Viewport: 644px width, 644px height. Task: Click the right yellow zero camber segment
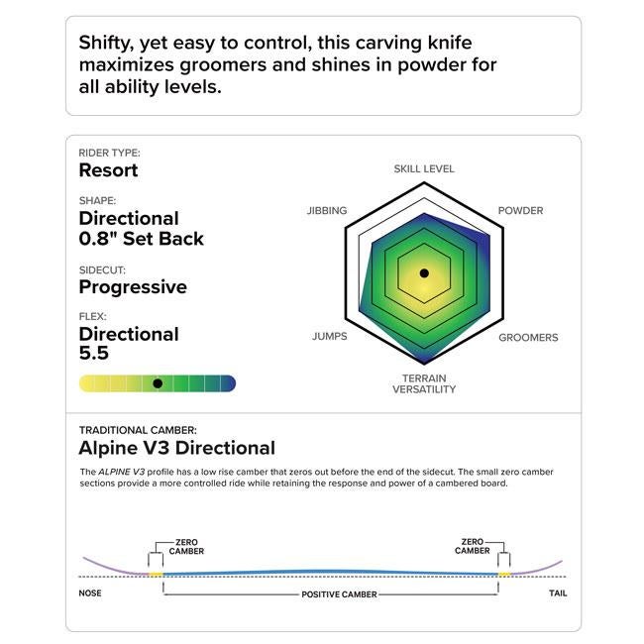point(504,575)
